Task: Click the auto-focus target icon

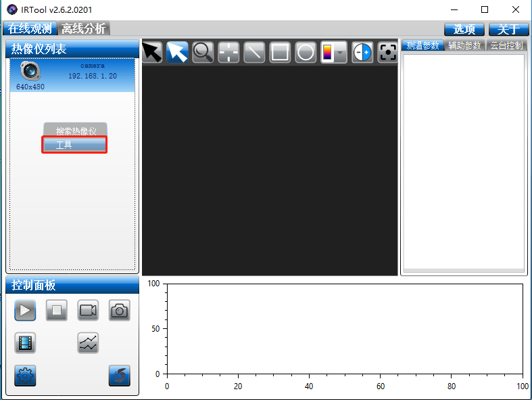Action: [387, 52]
